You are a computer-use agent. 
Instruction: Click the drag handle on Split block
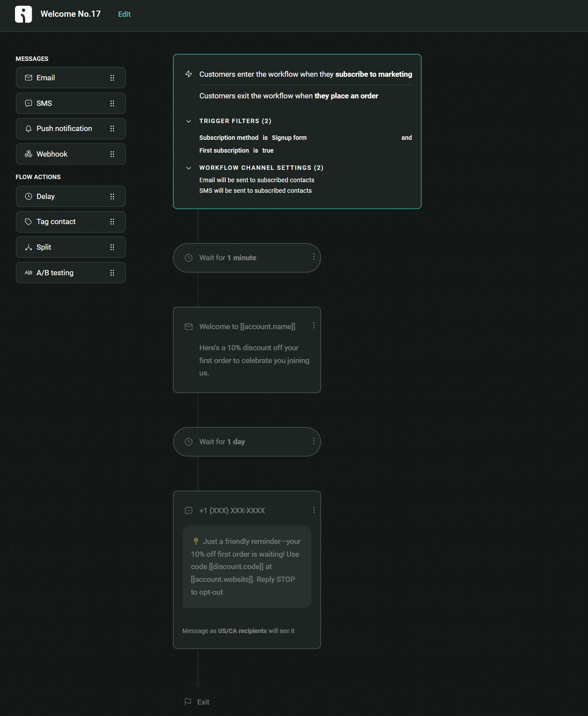(x=112, y=247)
